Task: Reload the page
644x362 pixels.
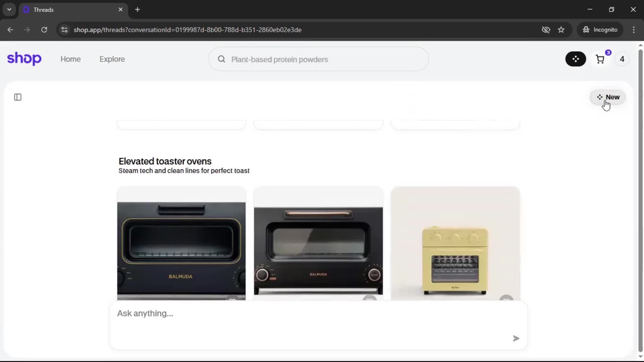Action: point(44,30)
